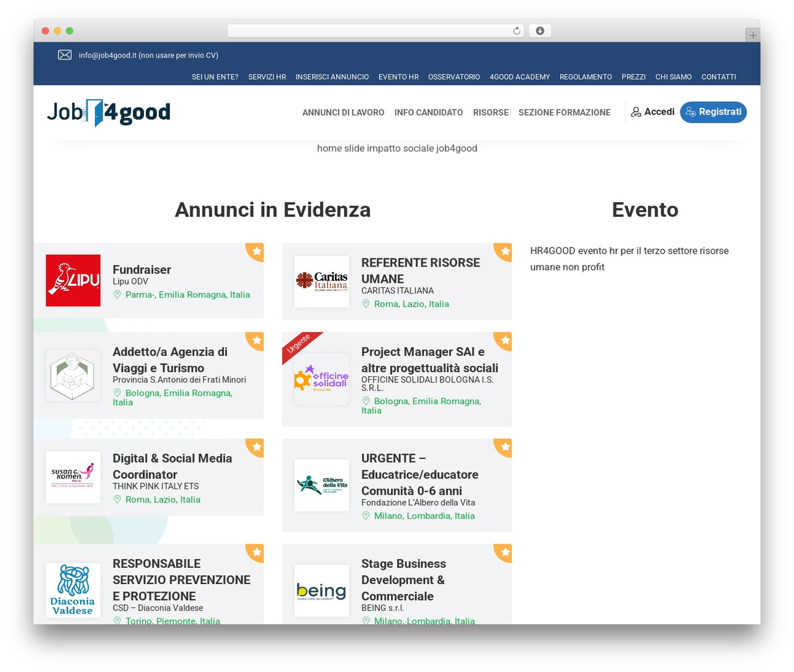Open PREZZI menu item

click(633, 77)
